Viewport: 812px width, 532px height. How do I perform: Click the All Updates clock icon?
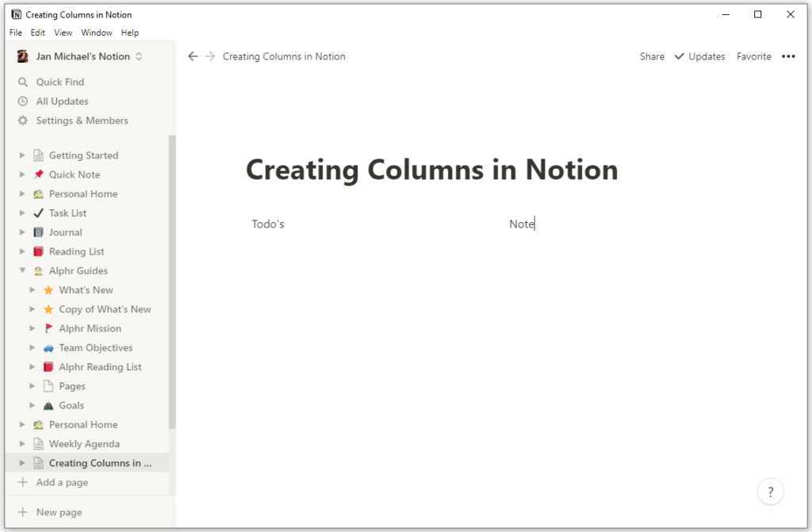(24, 101)
